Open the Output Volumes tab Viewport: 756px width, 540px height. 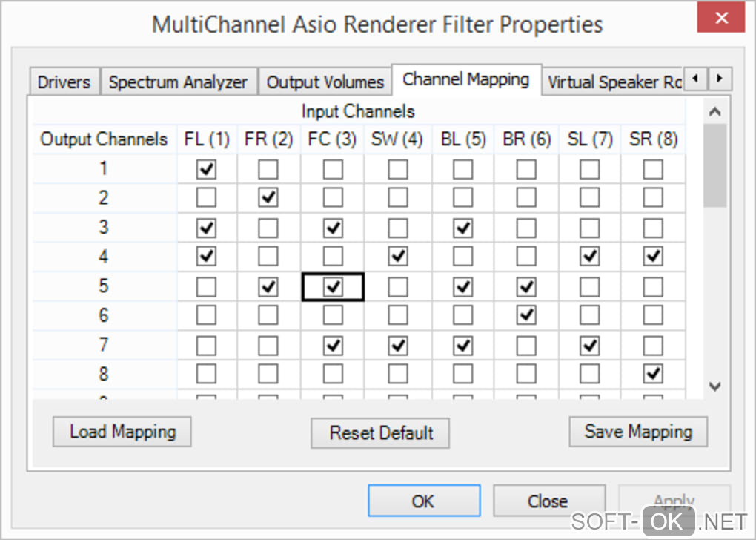[x=325, y=82]
